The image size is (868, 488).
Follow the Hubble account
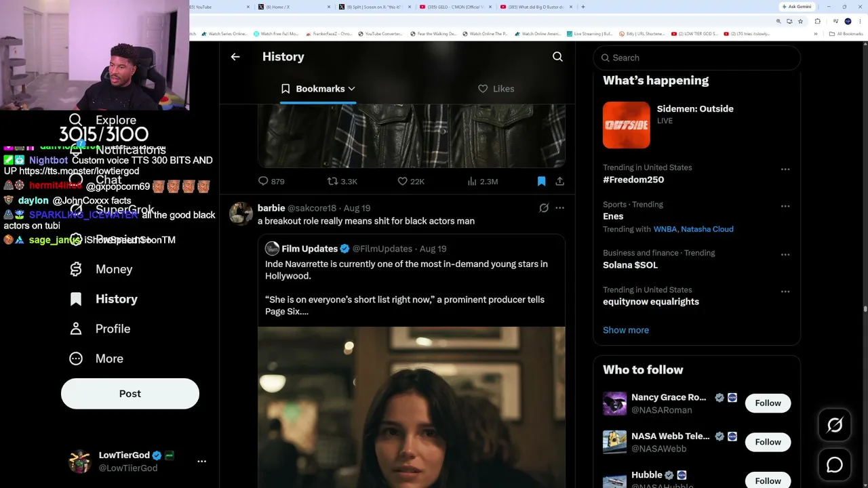coord(768,480)
